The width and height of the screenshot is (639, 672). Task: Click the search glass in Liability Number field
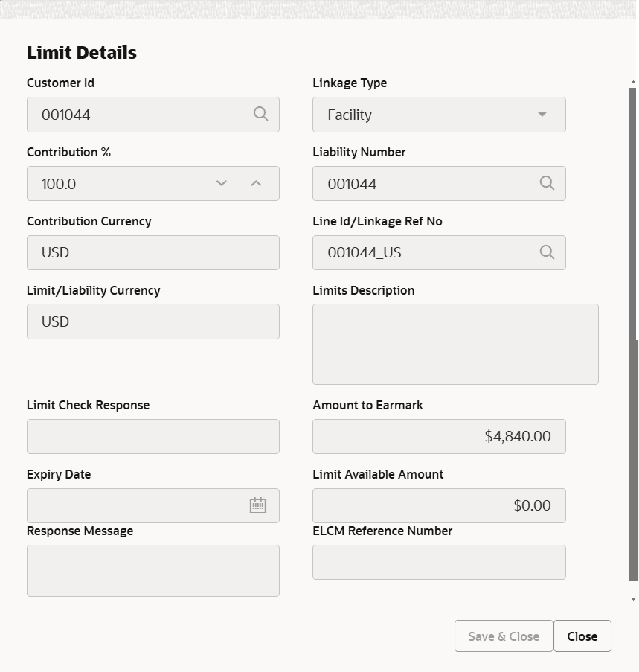coord(547,183)
